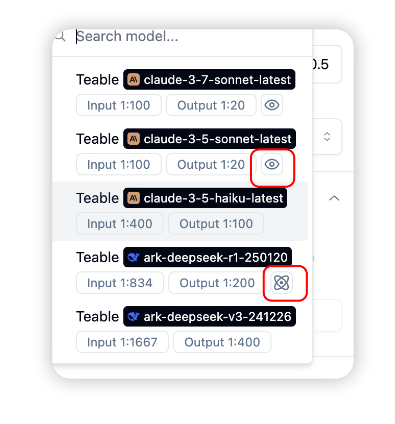This screenshot has width=395, height=424.
Task: Click the Input 1:100 badge under claude-3-7-sonnet
Action: click(119, 105)
